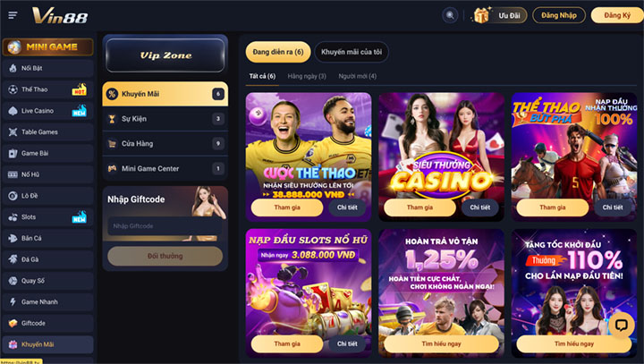Choose the Game Nhanh lightning icon
This screenshot has width=644, height=364.
pos(13,301)
